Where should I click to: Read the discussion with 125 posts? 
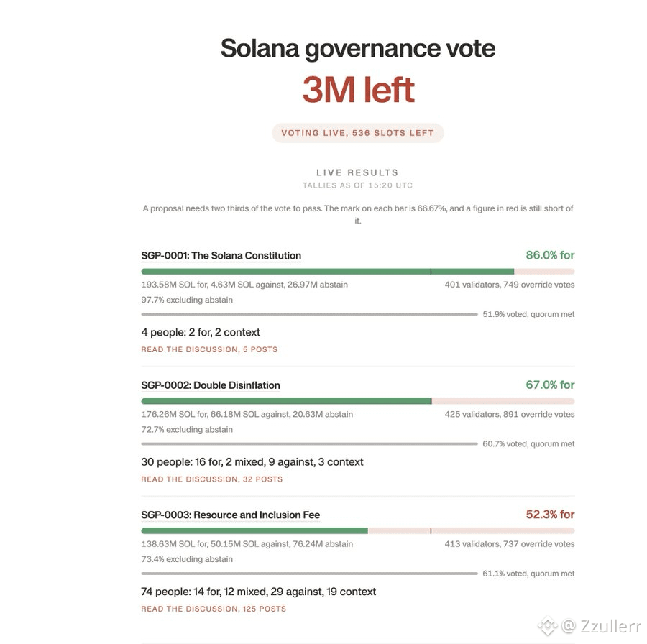tap(214, 609)
